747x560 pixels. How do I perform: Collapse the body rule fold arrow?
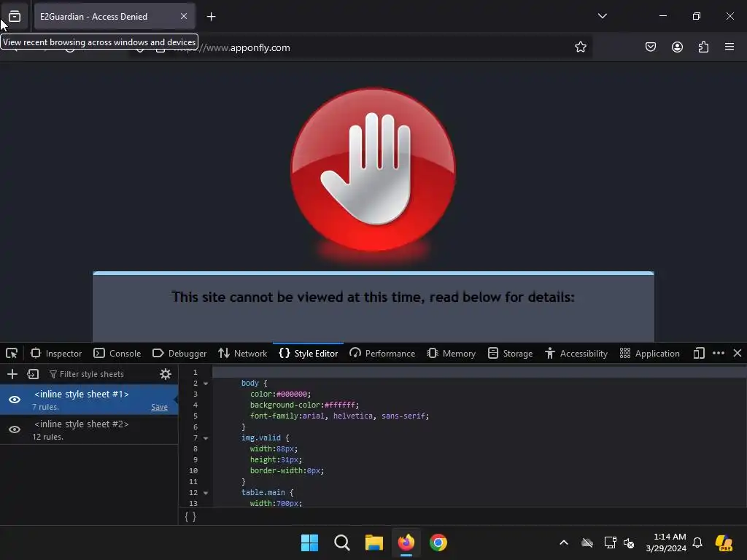(x=206, y=384)
